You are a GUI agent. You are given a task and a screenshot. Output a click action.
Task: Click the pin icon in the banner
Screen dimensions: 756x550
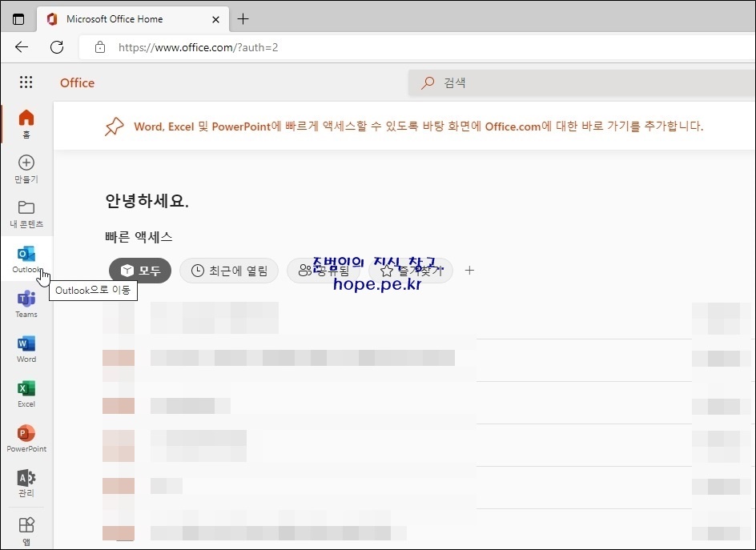[x=115, y=126]
